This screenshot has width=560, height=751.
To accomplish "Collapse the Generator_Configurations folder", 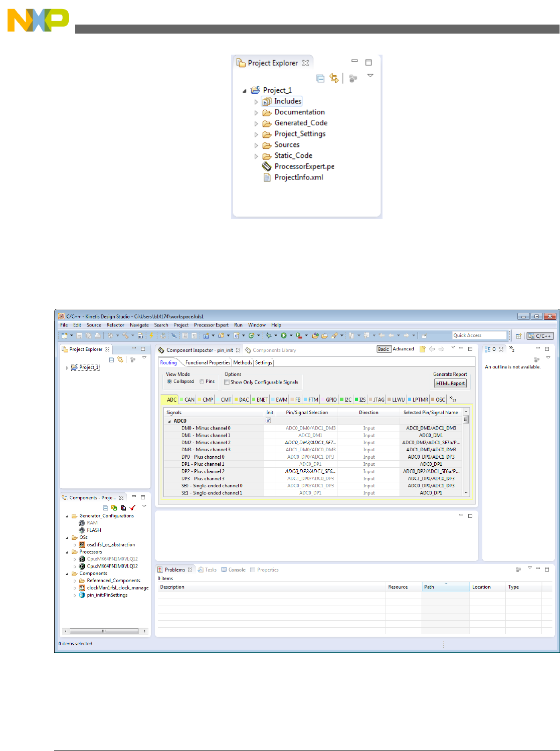I will point(67,516).
